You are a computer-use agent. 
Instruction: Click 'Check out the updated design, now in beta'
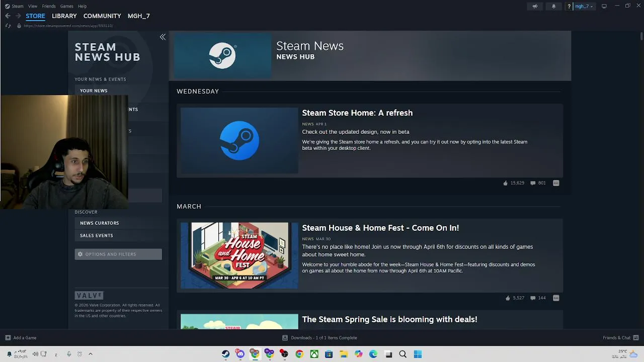pos(356,132)
